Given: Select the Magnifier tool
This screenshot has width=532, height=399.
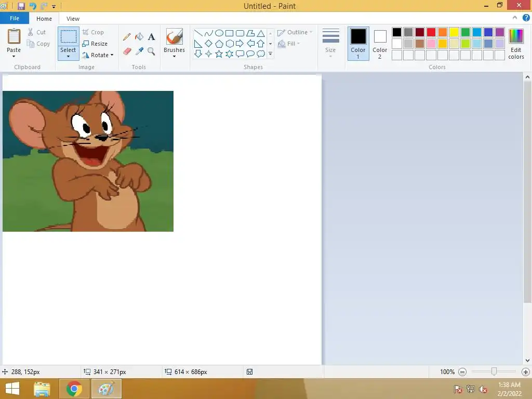Looking at the screenshot, I should click(x=151, y=51).
